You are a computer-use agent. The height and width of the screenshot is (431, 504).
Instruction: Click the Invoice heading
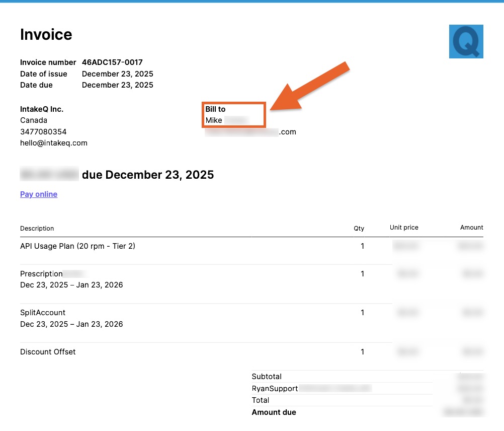(x=46, y=34)
